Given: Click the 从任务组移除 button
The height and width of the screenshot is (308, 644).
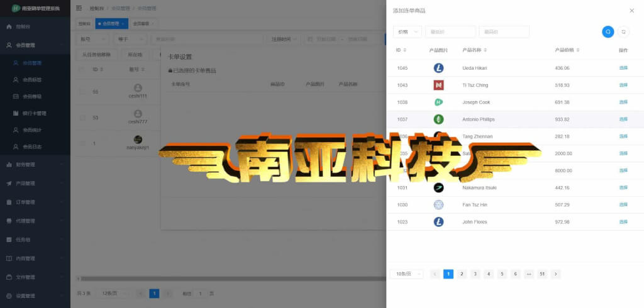Looking at the screenshot, I should 97,54.
